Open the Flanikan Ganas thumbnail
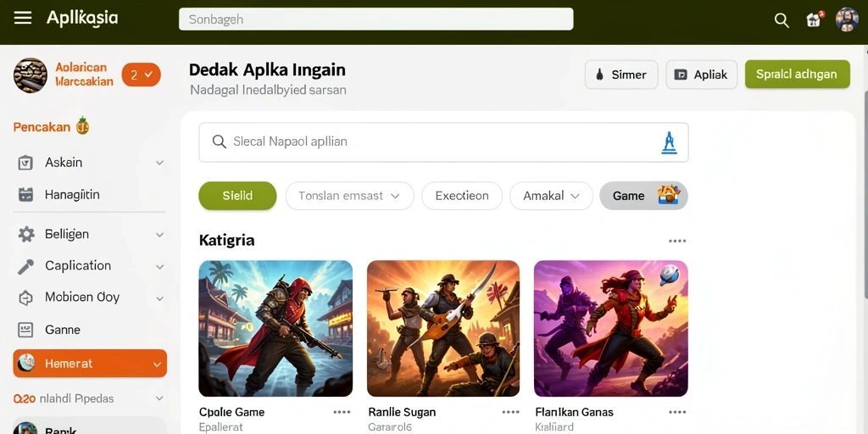 point(610,328)
